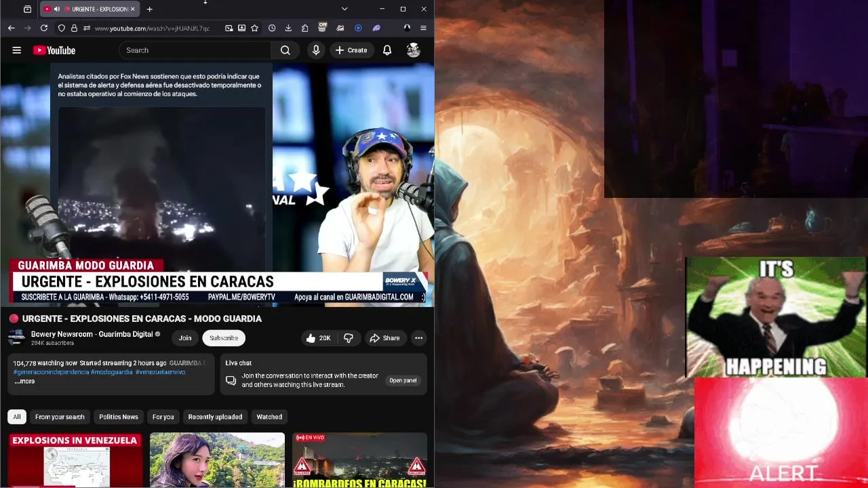Open the Firefox downloads arrow
Screen dimensions: 868x488
[x=288, y=28]
